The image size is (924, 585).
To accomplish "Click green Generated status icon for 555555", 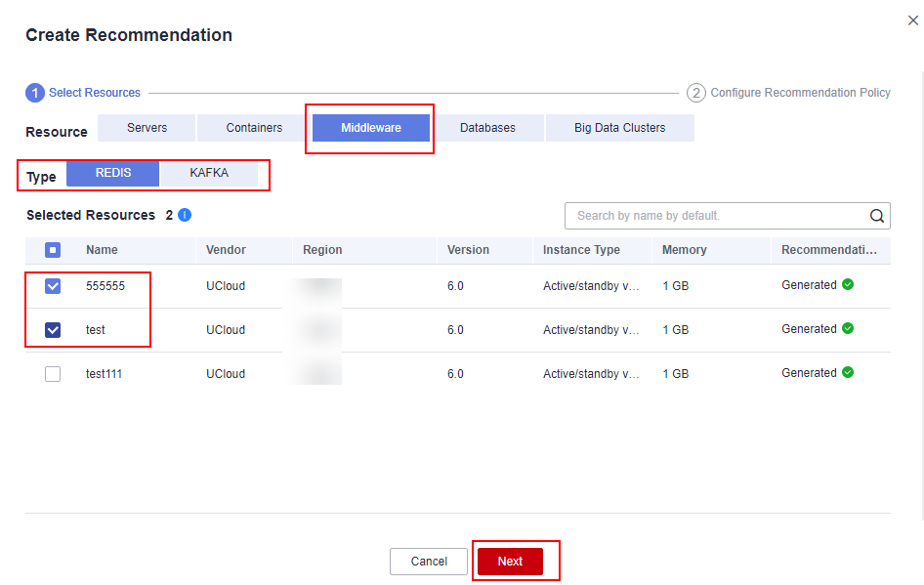I will point(848,285).
